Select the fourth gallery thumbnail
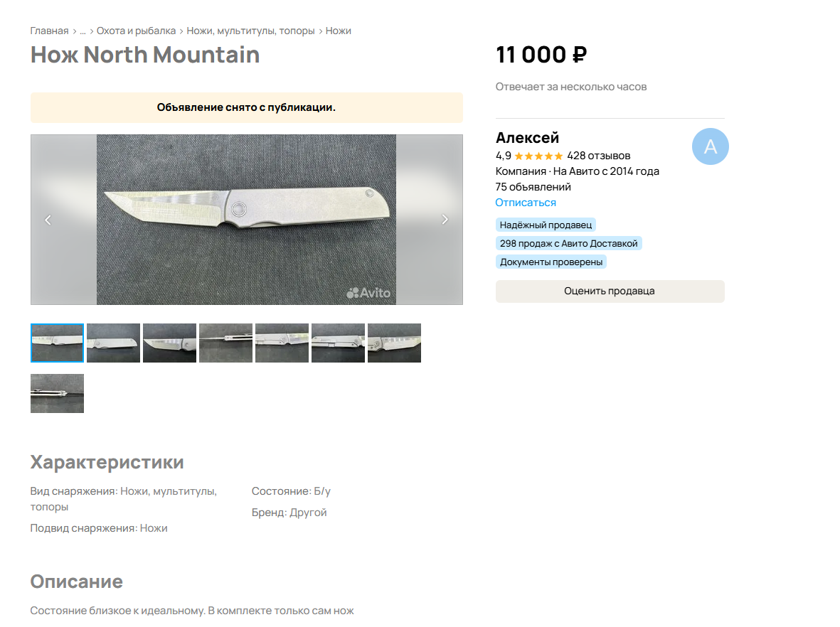The height and width of the screenshot is (627, 840). [x=225, y=343]
